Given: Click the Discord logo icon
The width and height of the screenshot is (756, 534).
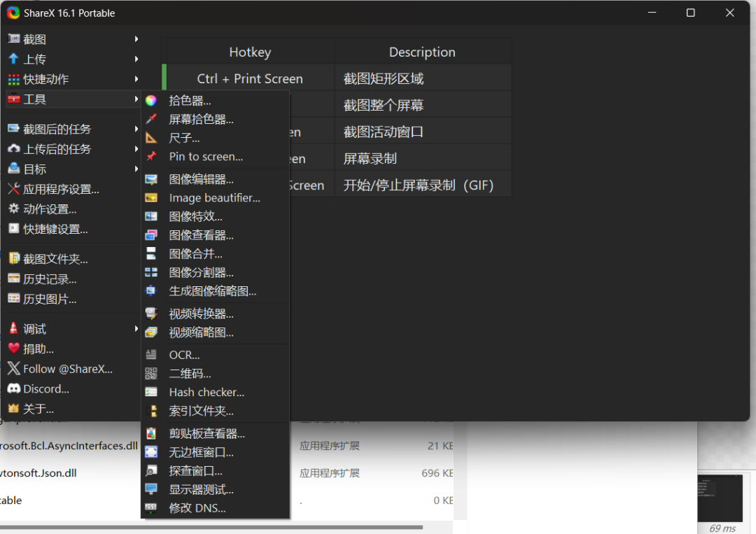Looking at the screenshot, I should (14, 388).
